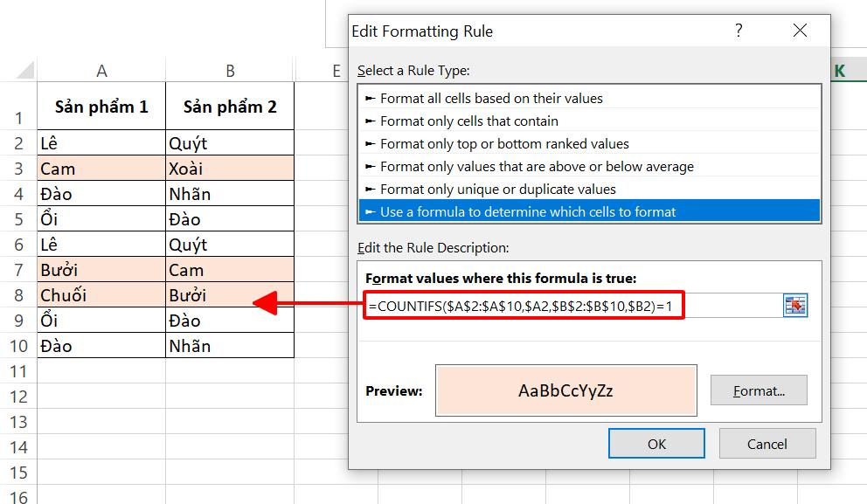Click the range selector icon beside the formula
The image size is (867, 504).
pos(796,305)
